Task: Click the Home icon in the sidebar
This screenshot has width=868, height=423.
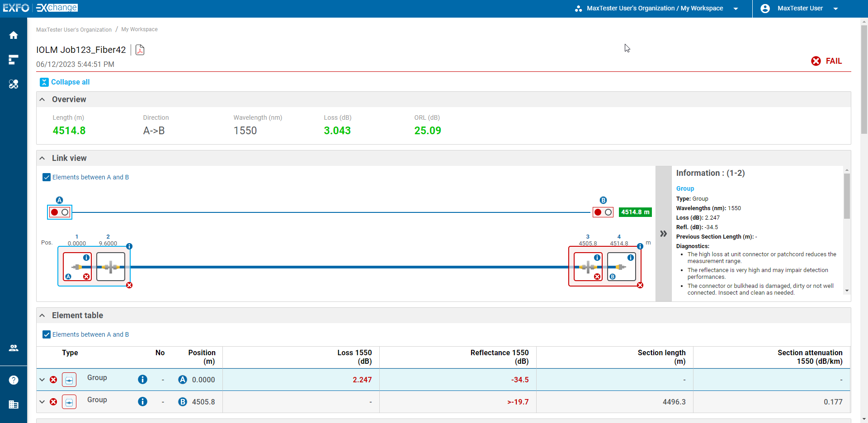Action: pyautogui.click(x=14, y=35)
